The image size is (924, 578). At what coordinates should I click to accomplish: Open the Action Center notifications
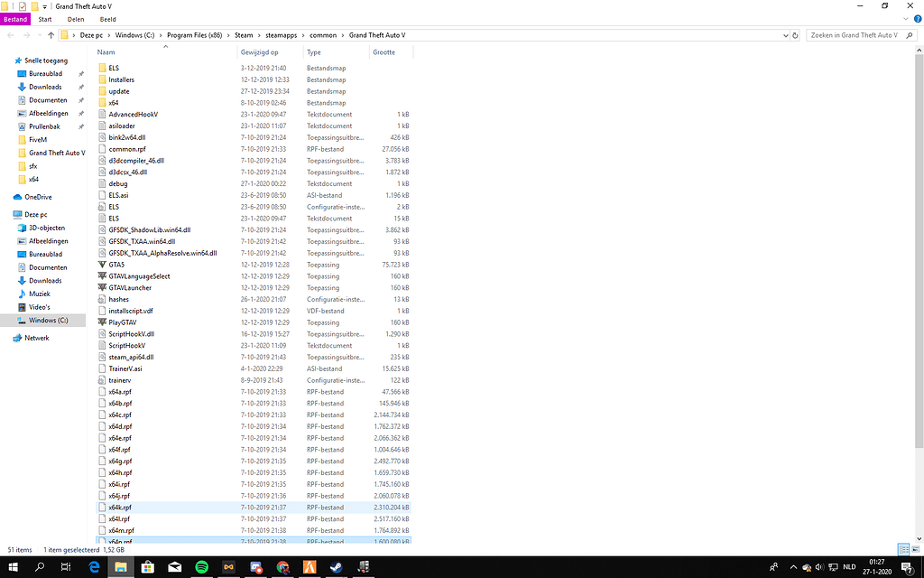(x=908, y=567)
